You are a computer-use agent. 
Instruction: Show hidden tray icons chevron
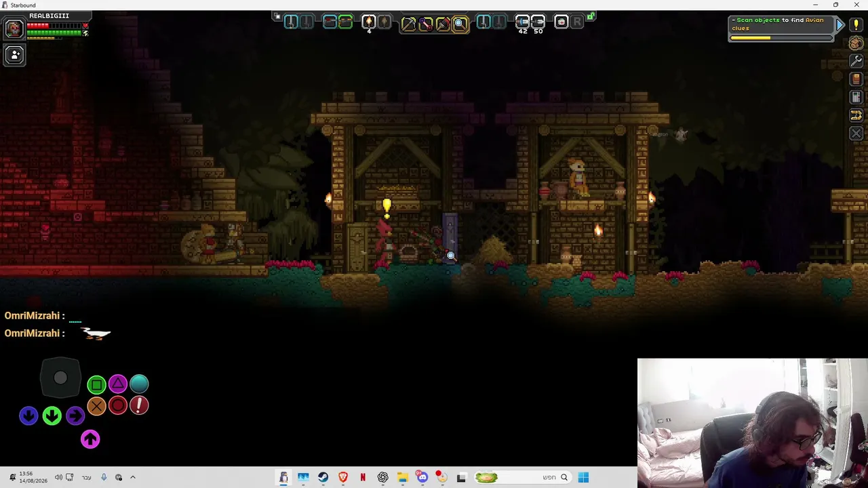coord(133,477)
